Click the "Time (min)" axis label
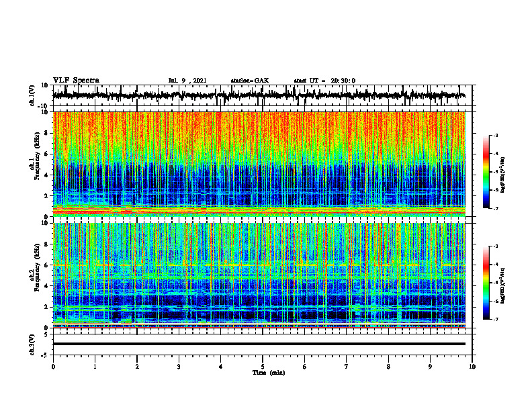This screenshot has width=532, height=411. click(269, 373)
